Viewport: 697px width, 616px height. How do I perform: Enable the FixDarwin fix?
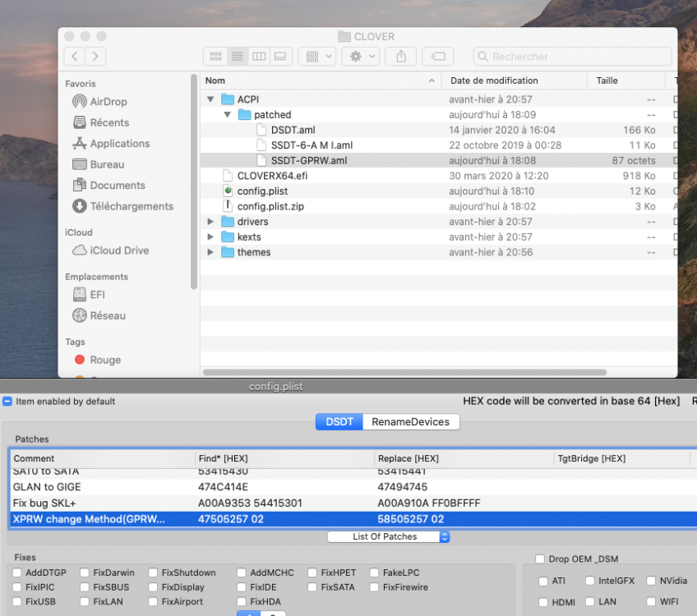pyautogui.click(x=85, y=572)
